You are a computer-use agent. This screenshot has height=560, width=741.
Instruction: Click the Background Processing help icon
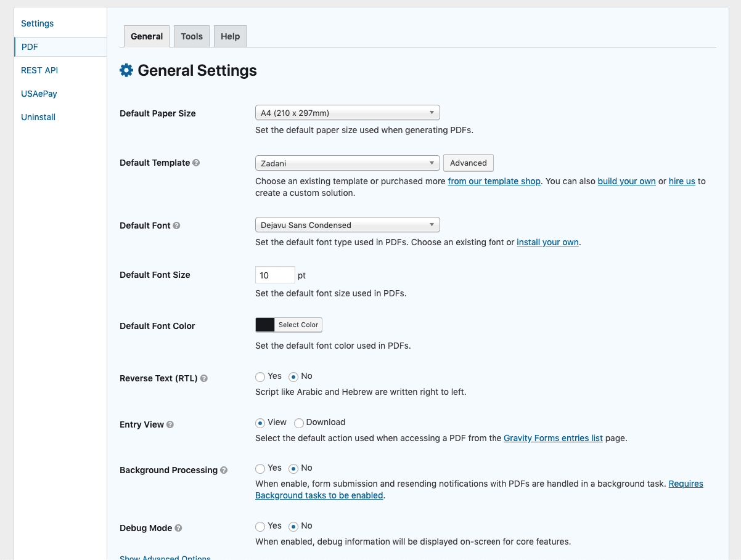click(x=224, y=471)
